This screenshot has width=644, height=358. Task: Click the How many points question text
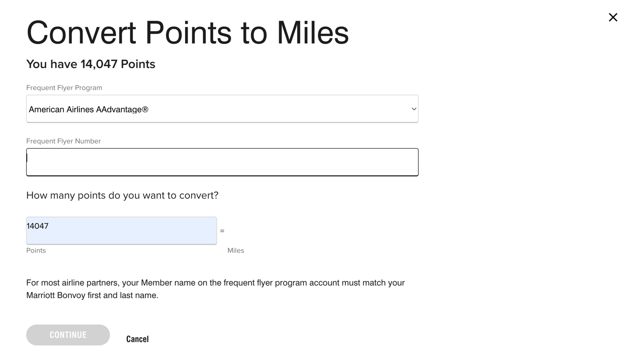(122, 195)
